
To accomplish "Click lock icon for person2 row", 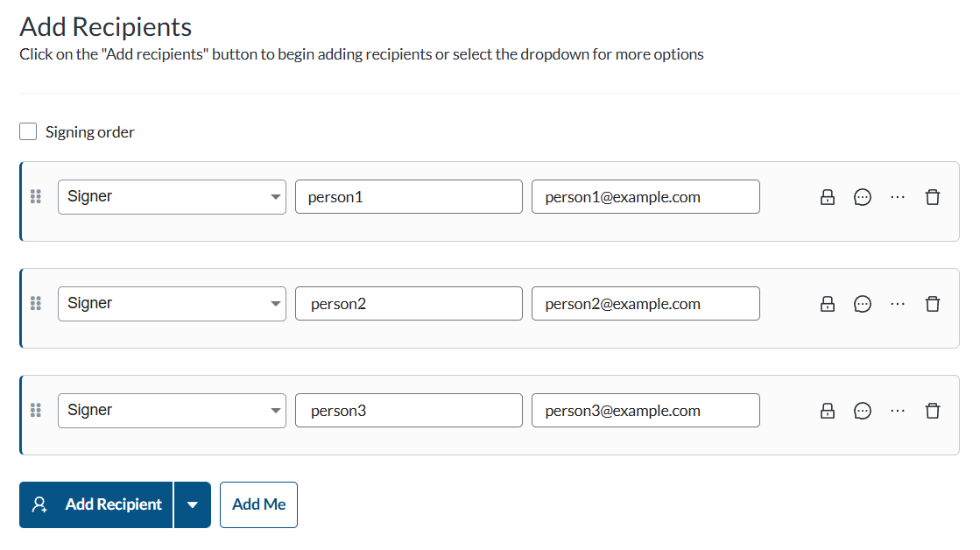I will click(827, 304).
